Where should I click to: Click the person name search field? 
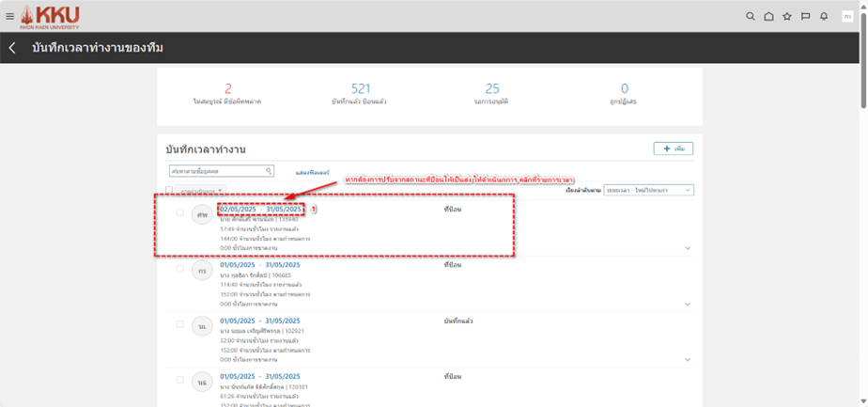tap(220, 171)
